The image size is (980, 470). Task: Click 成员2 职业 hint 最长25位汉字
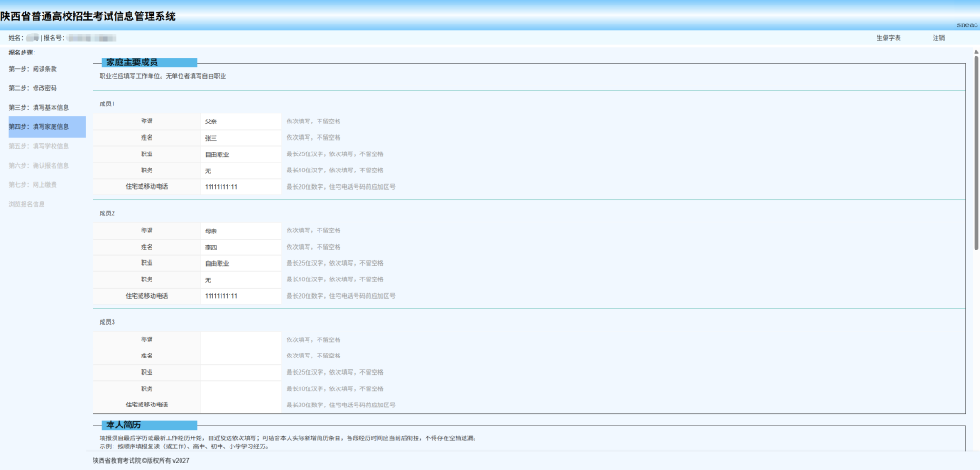point(335,263)
